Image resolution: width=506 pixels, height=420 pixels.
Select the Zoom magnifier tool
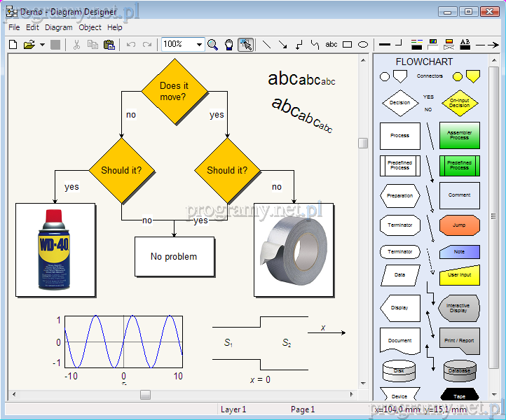(x=212, y=45)
